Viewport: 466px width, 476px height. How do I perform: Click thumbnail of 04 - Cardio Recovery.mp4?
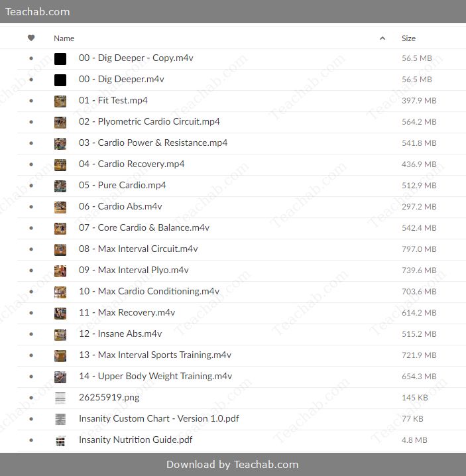click(60, 165)
